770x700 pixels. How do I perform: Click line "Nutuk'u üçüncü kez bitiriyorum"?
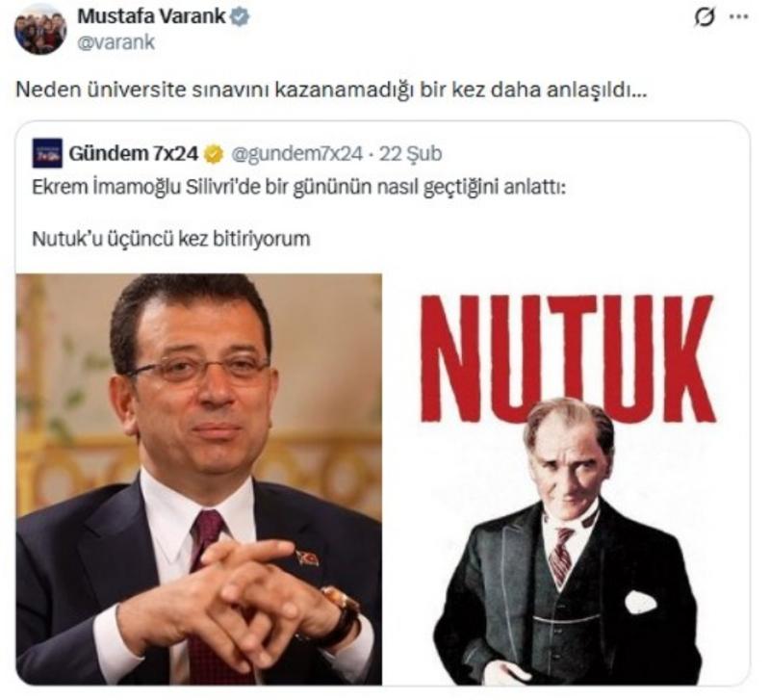point(171,239)
